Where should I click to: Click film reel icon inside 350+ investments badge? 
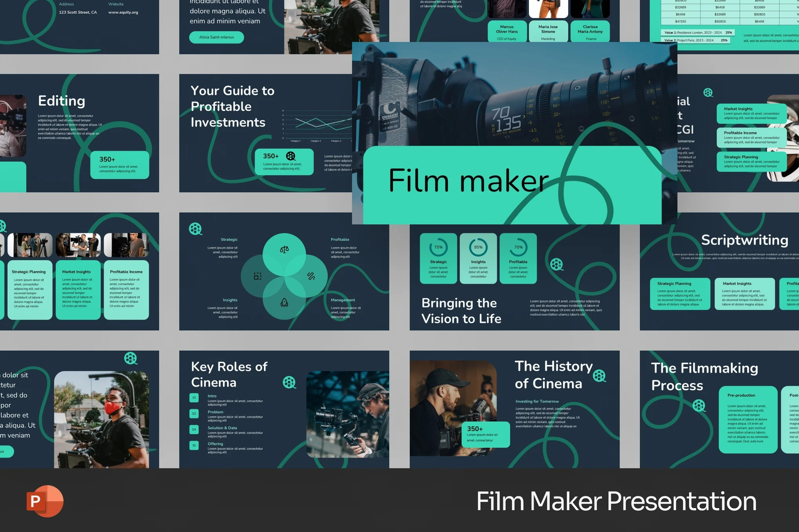291,156
